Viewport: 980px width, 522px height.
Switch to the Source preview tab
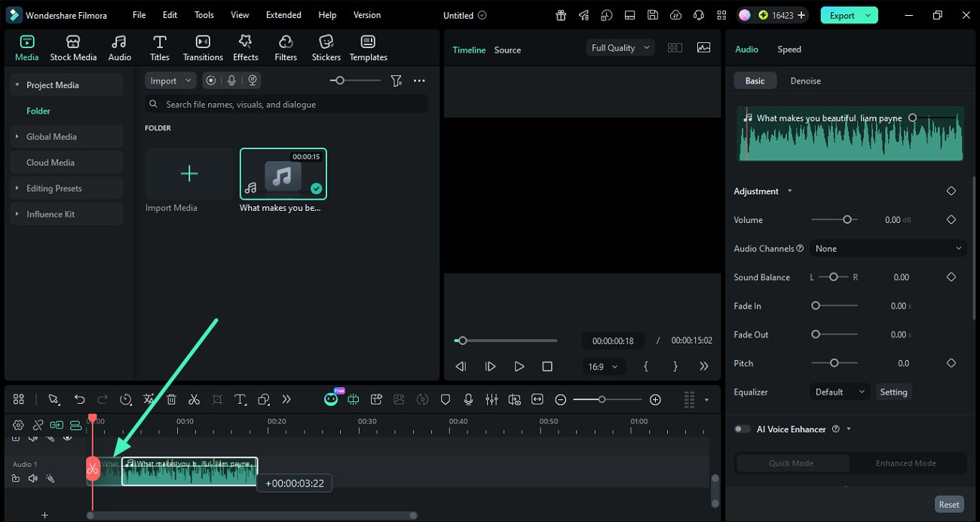(x=507, y=50)
